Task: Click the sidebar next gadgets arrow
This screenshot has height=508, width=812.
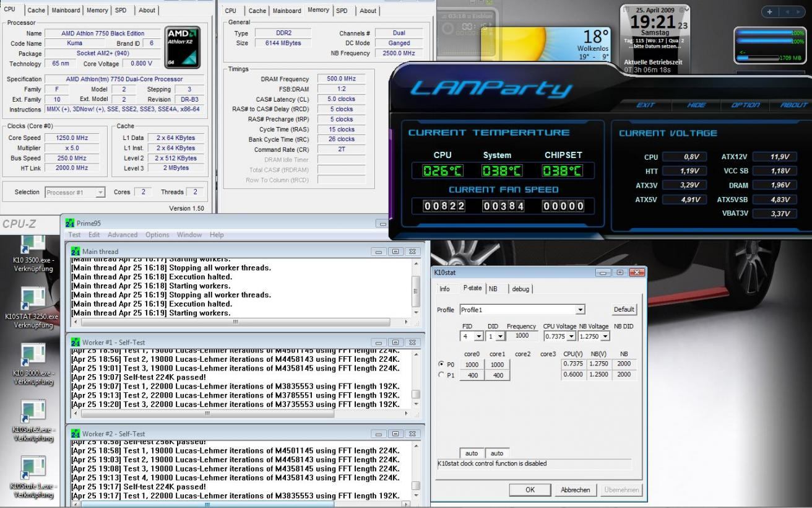Action: [799, 12]
